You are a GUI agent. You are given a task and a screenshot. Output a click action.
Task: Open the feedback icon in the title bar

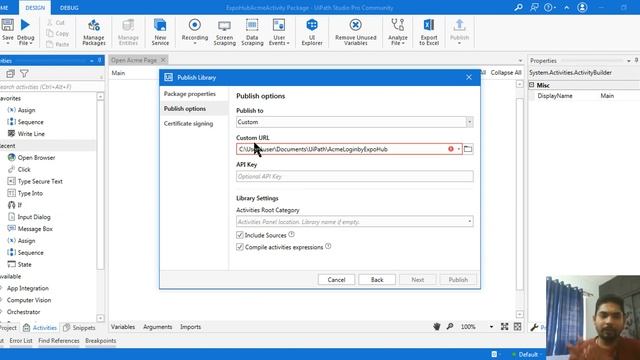pyautogui.click(x=534, y=7)
